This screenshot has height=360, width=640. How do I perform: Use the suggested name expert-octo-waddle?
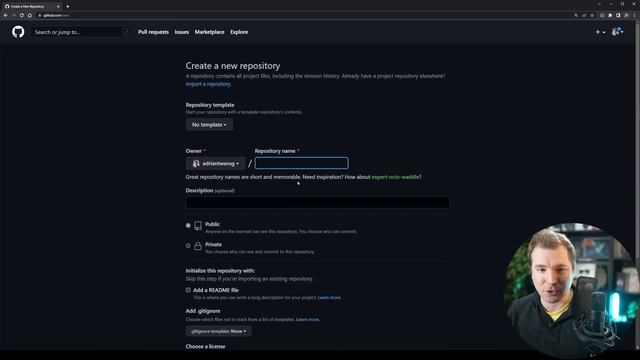click(395, 177)
